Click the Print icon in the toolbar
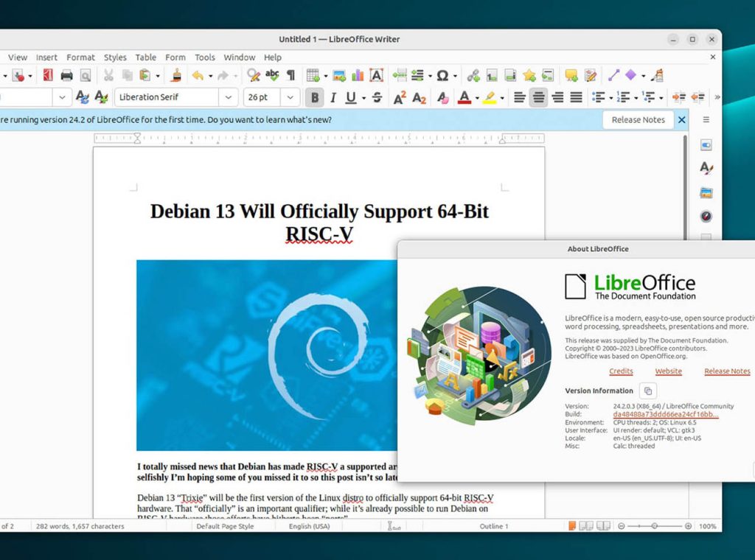 (66, 75)
